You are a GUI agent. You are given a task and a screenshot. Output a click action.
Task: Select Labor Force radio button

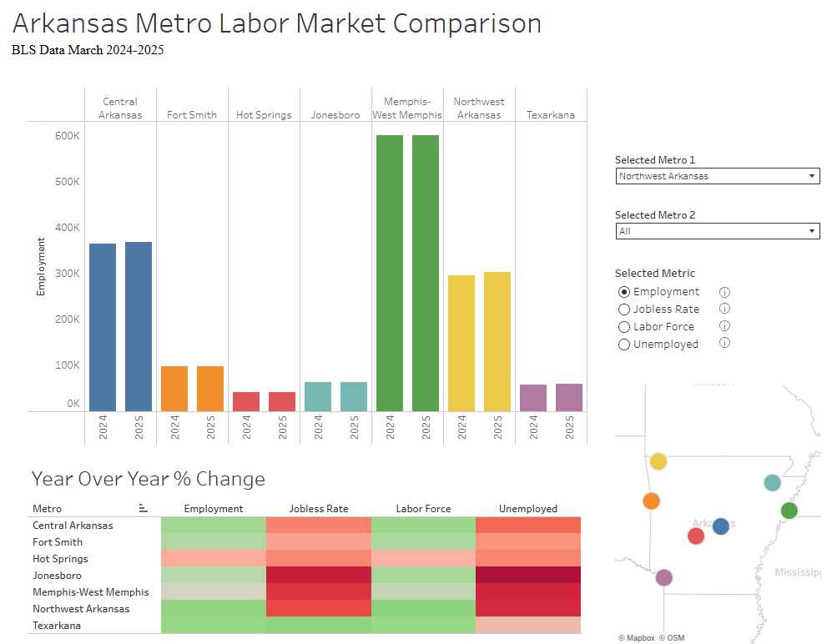pos(624,327)
